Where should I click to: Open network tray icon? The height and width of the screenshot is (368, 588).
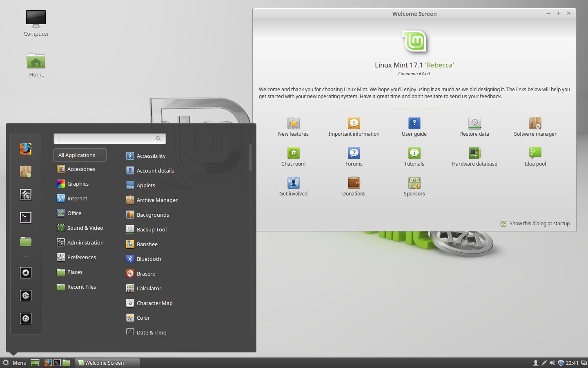(x=544, y=363)
